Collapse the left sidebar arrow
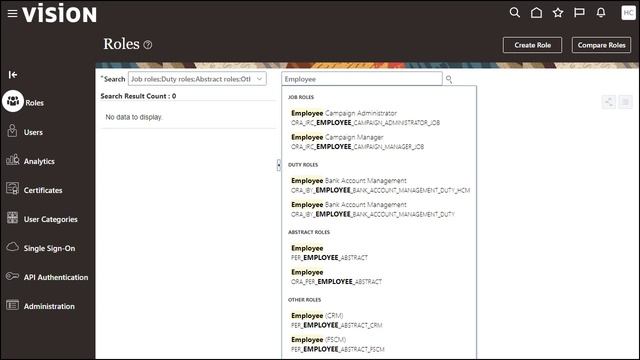The width and height of the screenshot is (640, 360). 13,75
